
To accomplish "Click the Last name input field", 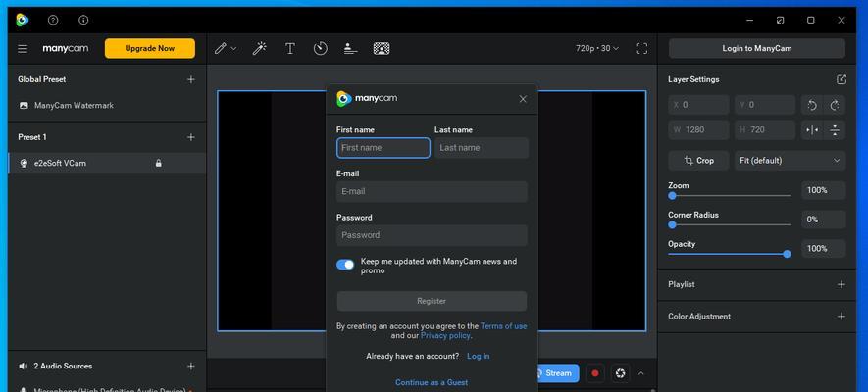I will coord(481,148).
